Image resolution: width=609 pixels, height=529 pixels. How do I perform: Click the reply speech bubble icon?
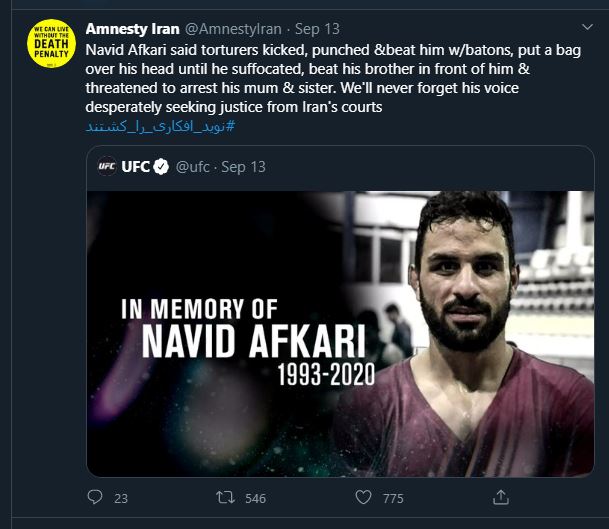point(94,497)
